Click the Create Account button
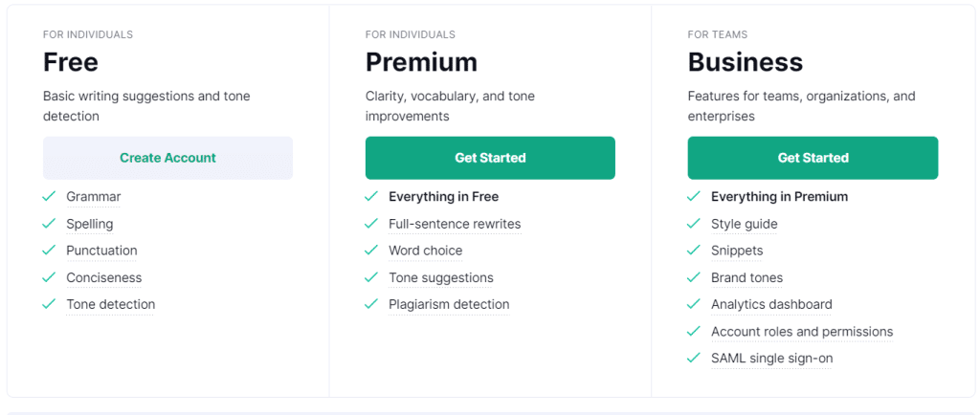This screenshot has height=415, width=980. pyautogui.click(x=167, y=158)
